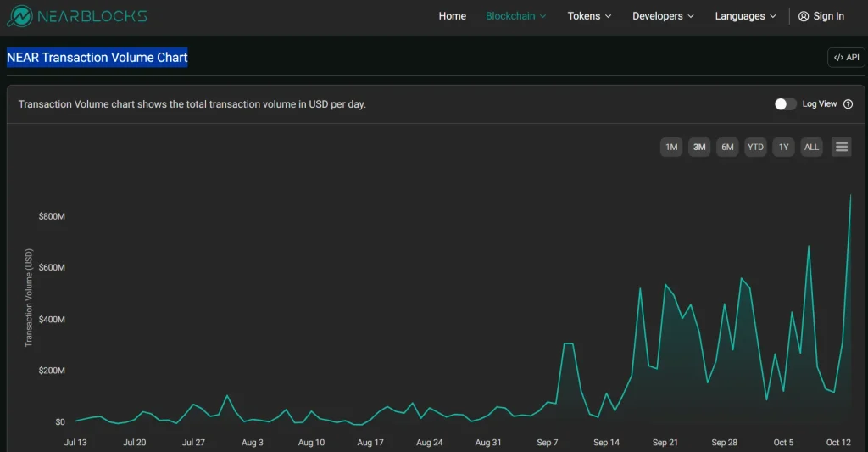This screenshot has height=452, width=868.
Task: Click the Sep 28 x-axis label
Action: click(724, 442)
